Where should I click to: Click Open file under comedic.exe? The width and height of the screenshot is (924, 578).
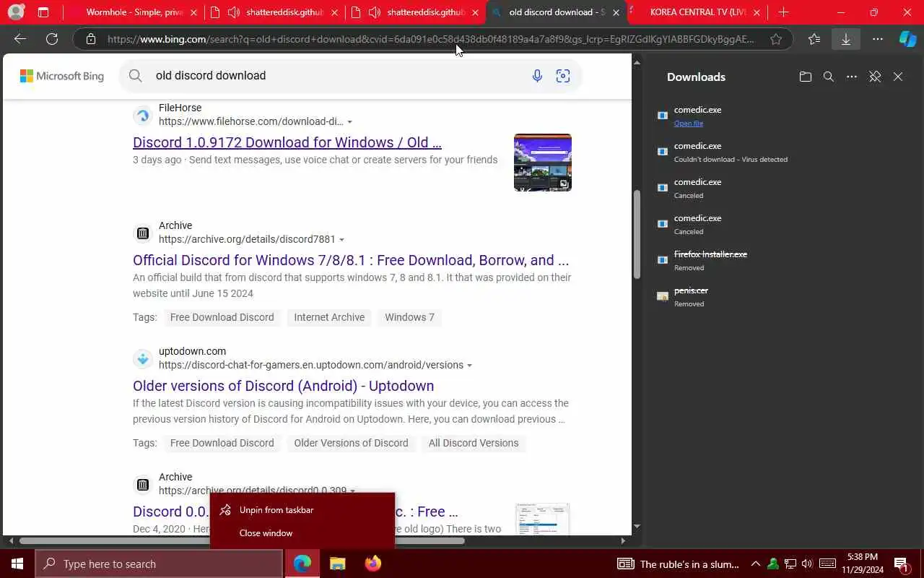pos(689,124)
